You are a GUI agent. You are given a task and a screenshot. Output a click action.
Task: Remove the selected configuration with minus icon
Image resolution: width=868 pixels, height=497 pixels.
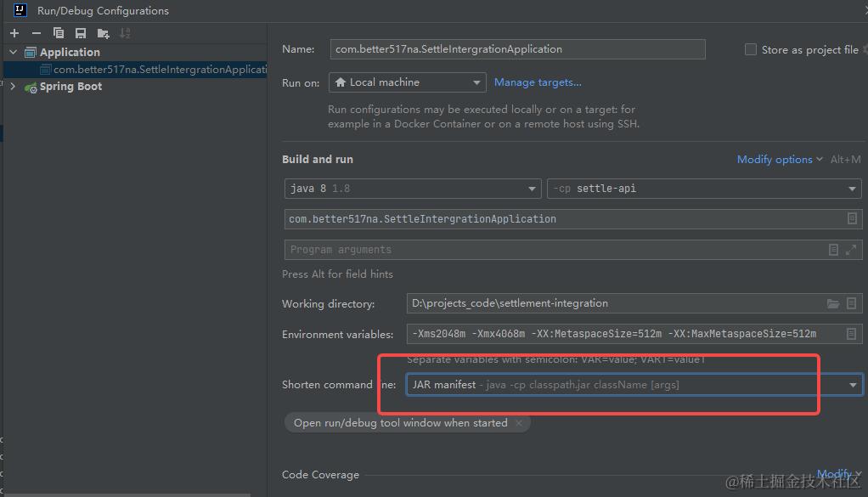37,33
